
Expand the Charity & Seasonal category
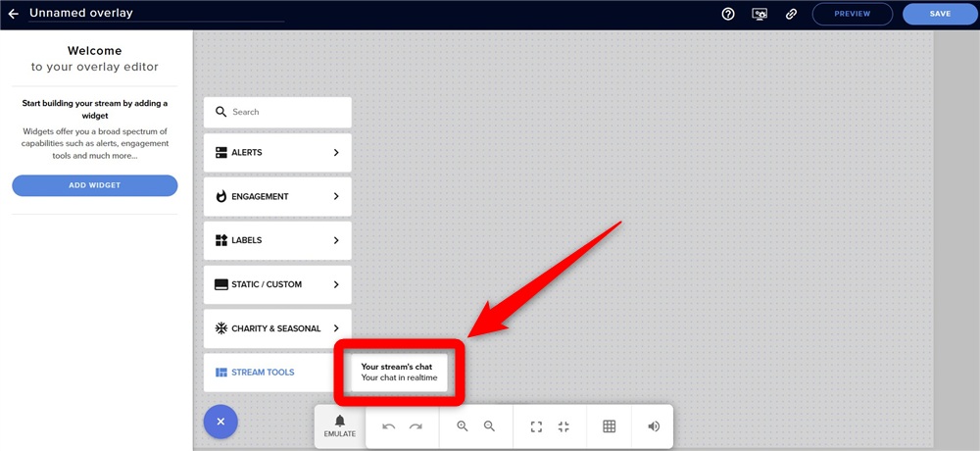point(277,328)
